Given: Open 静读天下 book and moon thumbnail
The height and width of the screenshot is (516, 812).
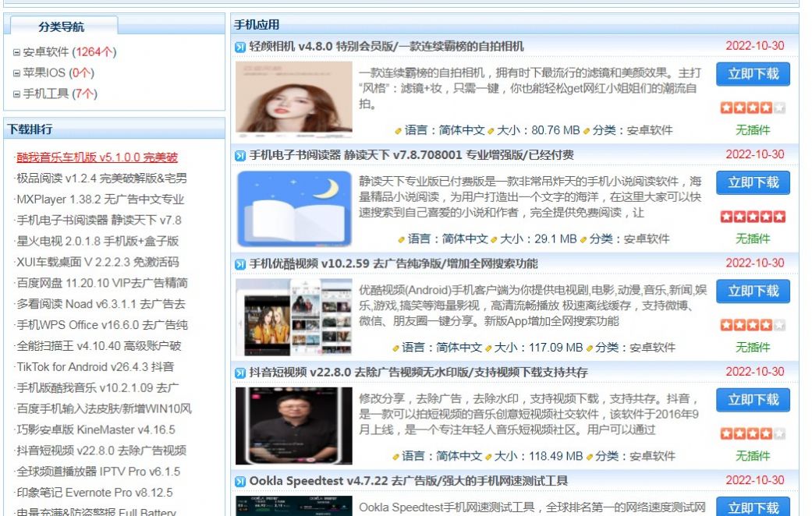Looking at the screenshot, I should pyautogui.click(x=293, y=208).
